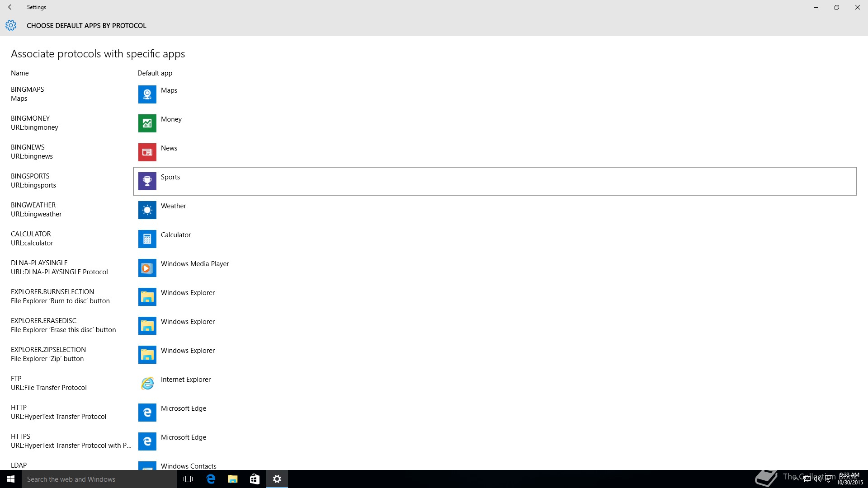
Task: Select Windows Contacts label for LDAP
Action: (x=189, y=466)
